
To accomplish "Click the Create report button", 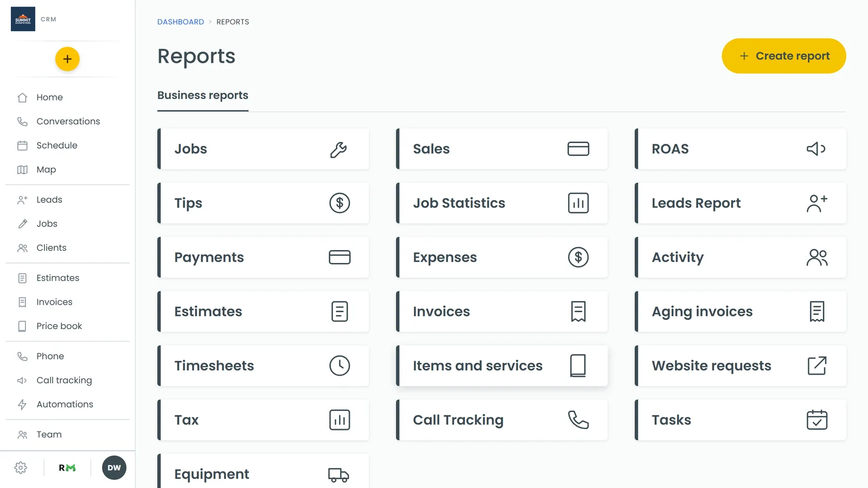I will [784, 56].
